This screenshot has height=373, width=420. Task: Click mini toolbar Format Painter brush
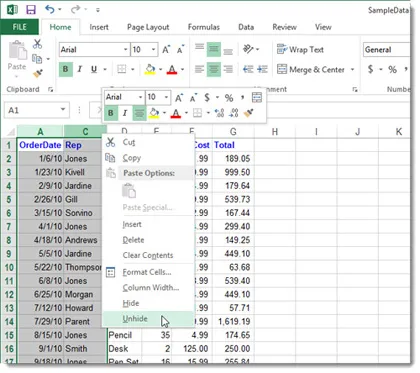tap(248, 113)
